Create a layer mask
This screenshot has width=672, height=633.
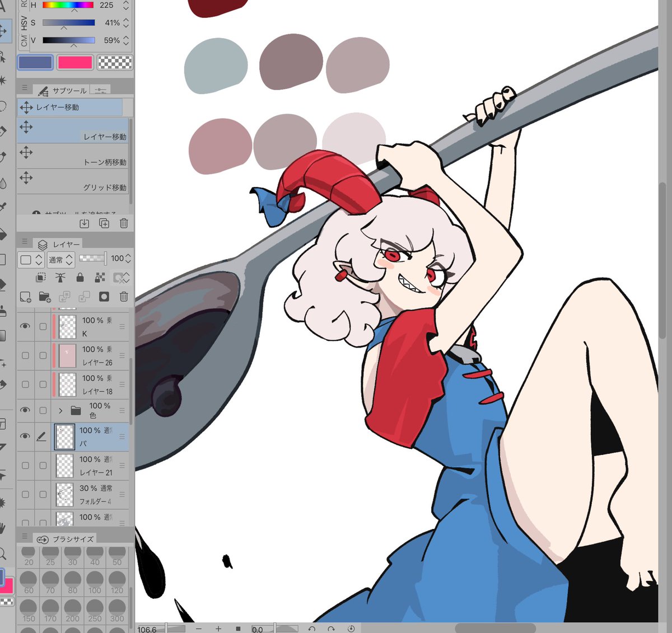(x=104, y=297)
